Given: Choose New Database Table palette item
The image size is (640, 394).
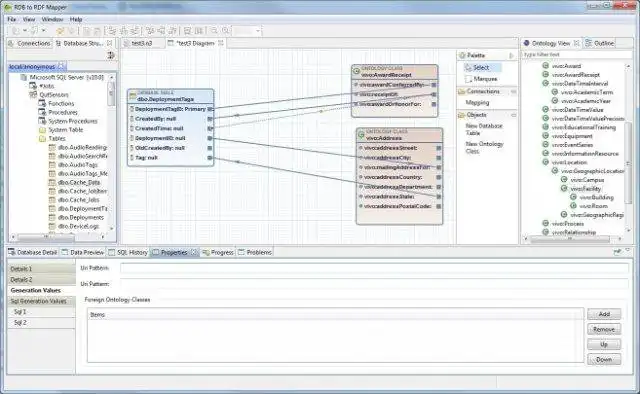Looking at the screenshot, I should [484, 129].
